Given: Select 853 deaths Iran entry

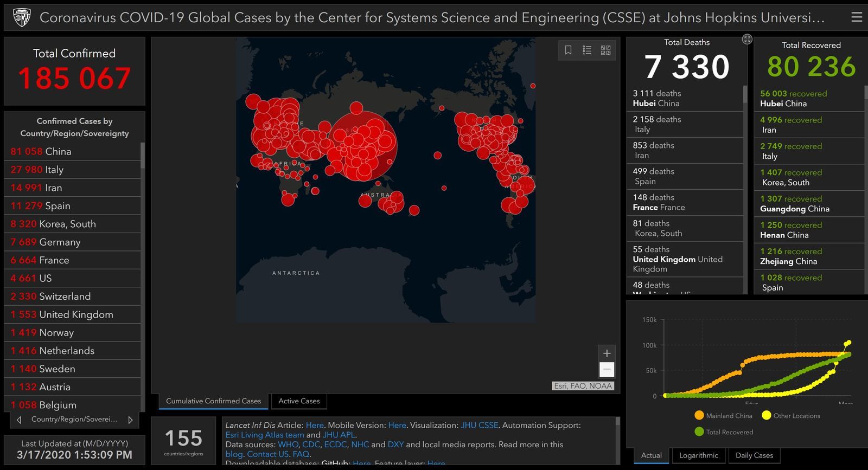Looking at the screenshot, I should coord(686,150).
